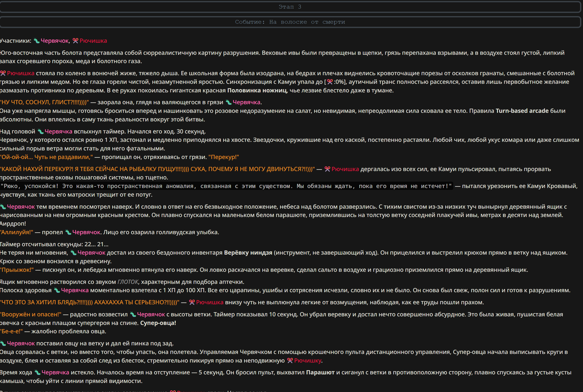Screen dimensions: 583x392
Task: Click the scissors icon before Рючишка in Участники
Action: pos(75,41)
